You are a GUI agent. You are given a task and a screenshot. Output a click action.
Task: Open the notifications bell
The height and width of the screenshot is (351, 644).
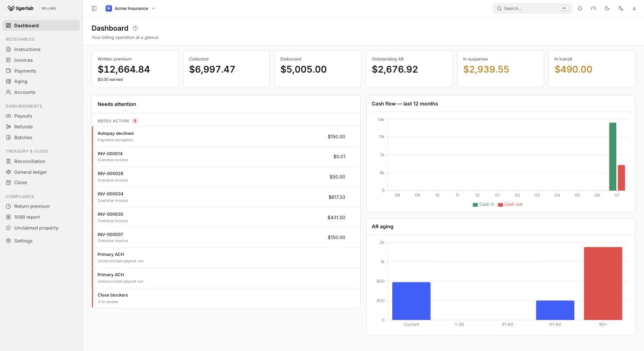(x=580, y=8)
